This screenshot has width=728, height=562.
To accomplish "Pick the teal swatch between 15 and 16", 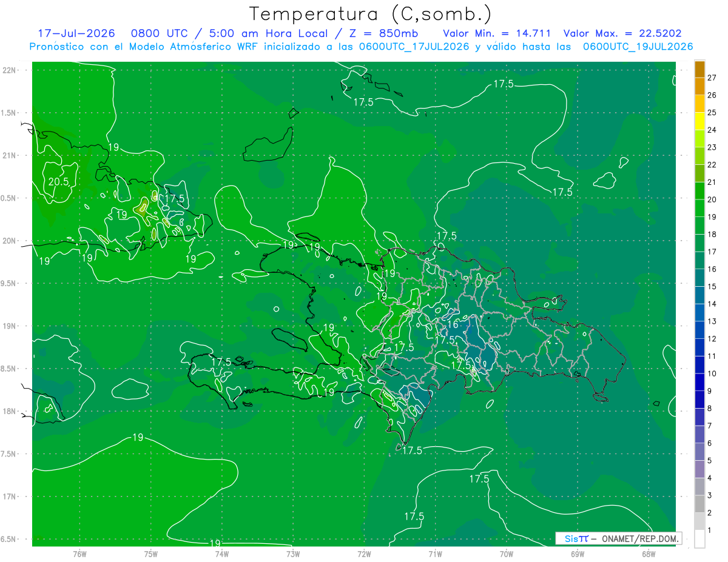I will tap(699, 278).
